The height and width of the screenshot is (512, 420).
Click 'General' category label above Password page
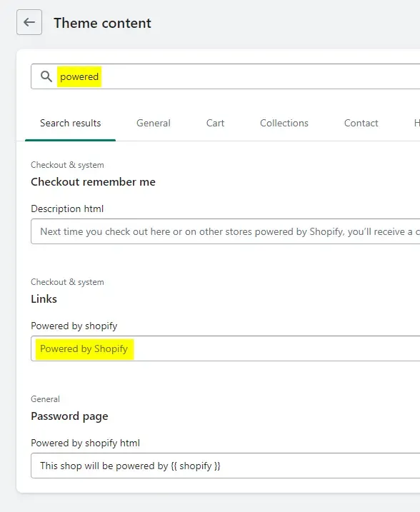click(45, 399)
